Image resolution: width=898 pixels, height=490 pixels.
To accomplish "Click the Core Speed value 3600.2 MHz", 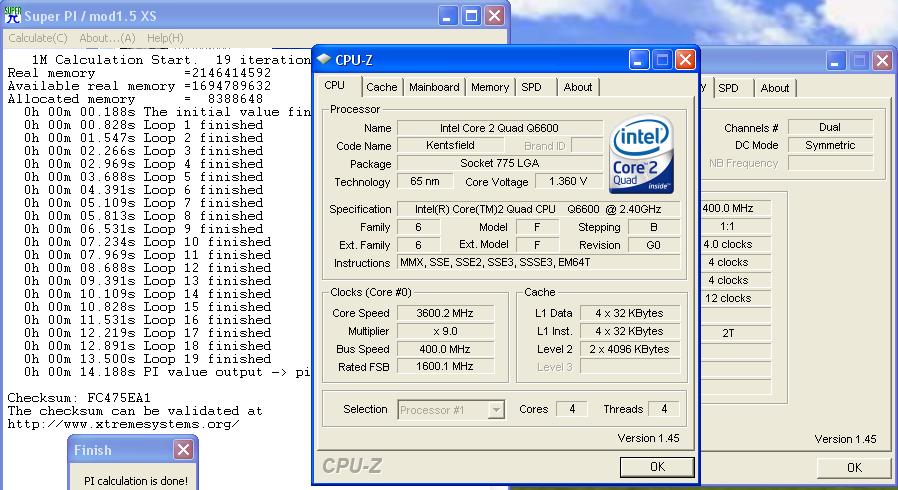I will 445,313.
